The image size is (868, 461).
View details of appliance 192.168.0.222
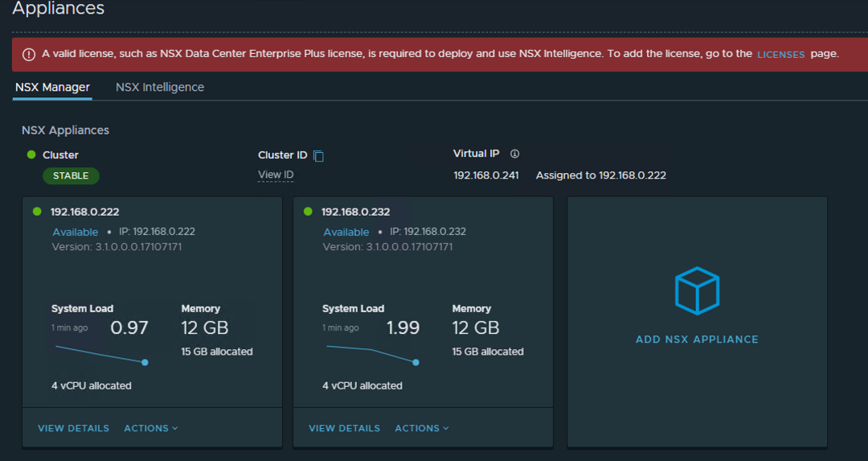tap(74, 428)
